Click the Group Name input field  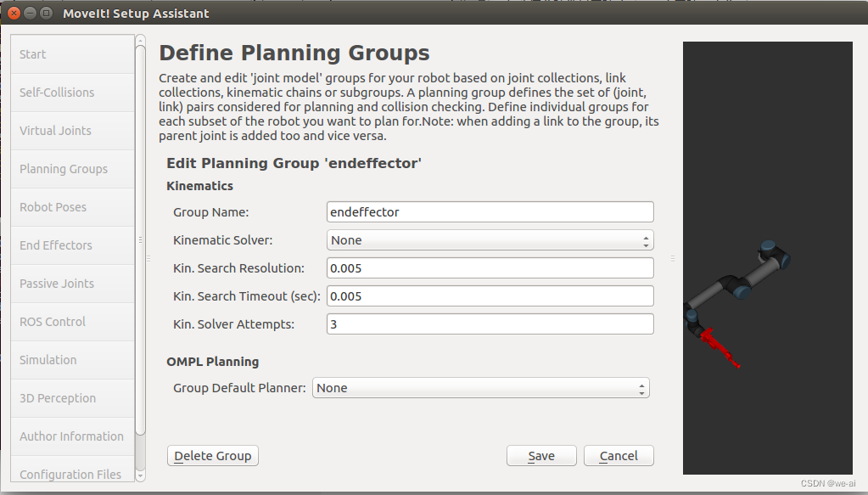[x=490, y=212]
